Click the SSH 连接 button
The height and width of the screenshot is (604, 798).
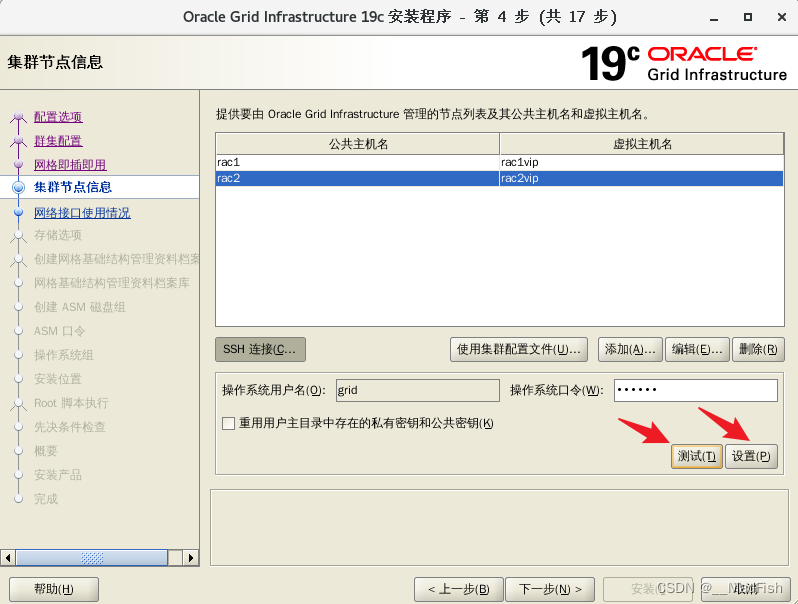260,350
